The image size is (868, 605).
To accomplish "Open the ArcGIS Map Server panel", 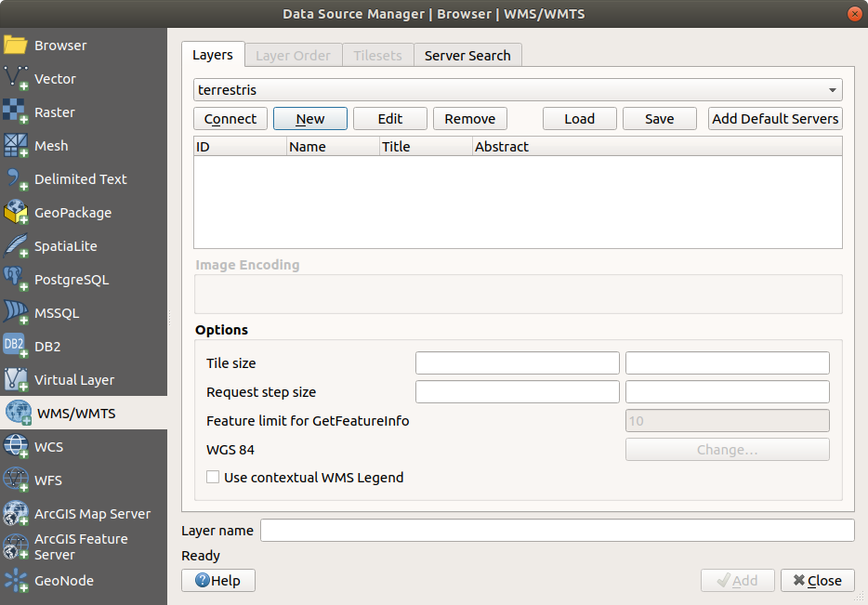I will [91, 514].
